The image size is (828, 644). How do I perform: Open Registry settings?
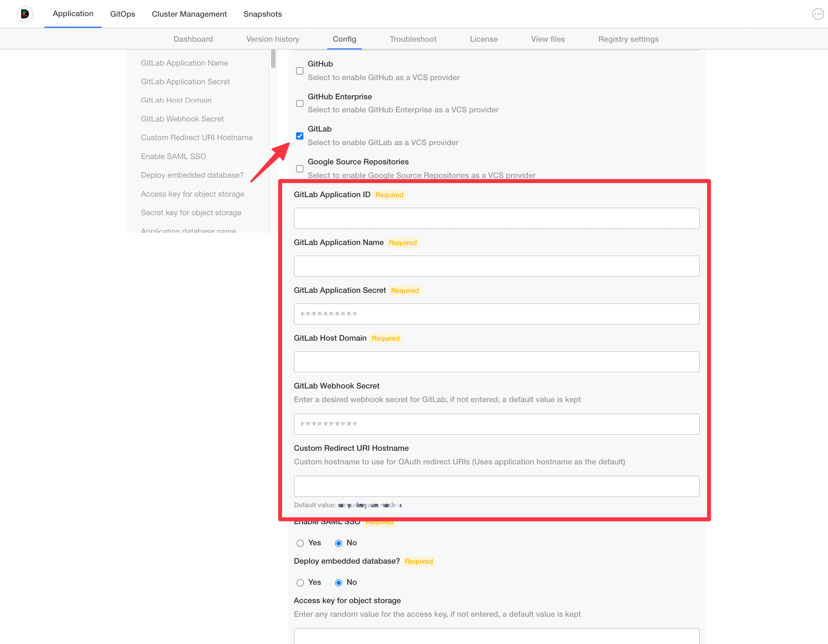pos(628,39)
